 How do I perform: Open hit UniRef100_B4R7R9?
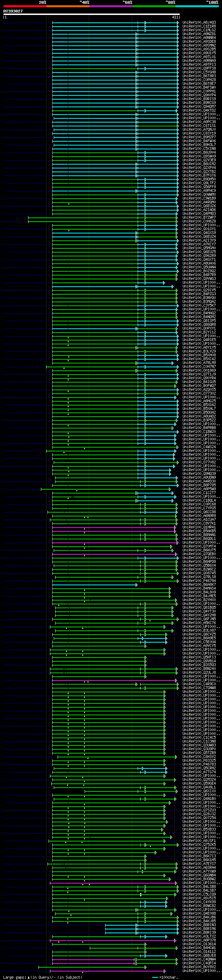(199, 275)
